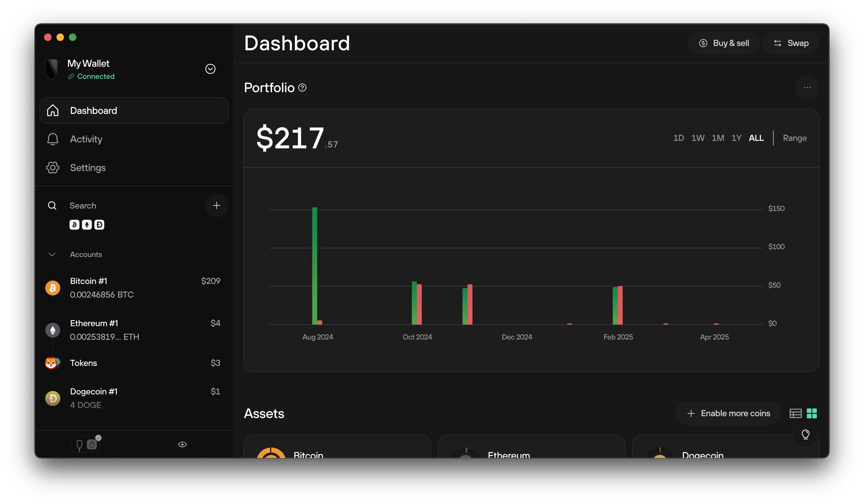The width and height of the screenshot is (864, 504).
Task: Open the Portfolio help question mark
Action: 302,88
